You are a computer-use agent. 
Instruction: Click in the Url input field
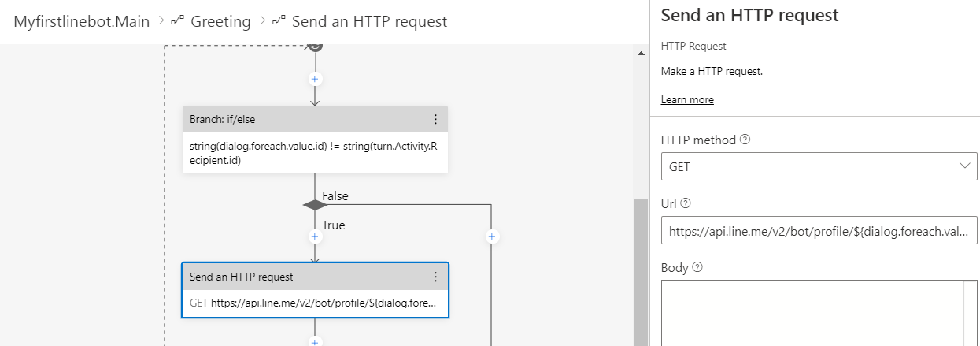(819, 231)
